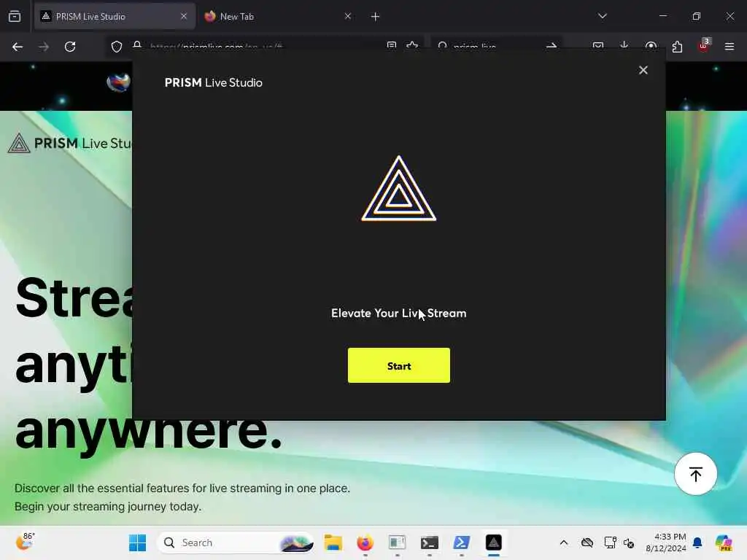Screen dimensions: 747x560
Task: Reload the current page
Action: tap(70, 47)
